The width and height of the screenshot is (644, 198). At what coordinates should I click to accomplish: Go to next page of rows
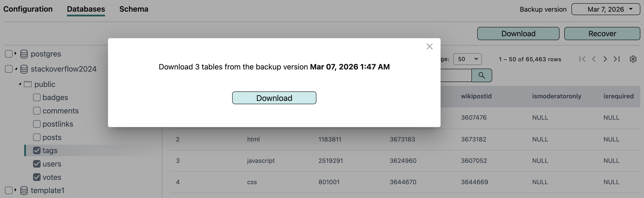(x=605, y=59)
